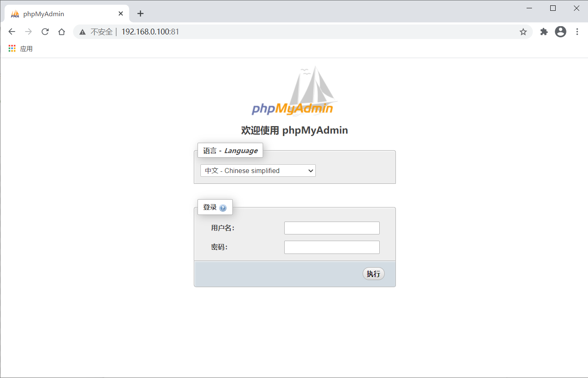
Task: Open a new browser tab
Action: pyautogui.click(x=141, y=14)
